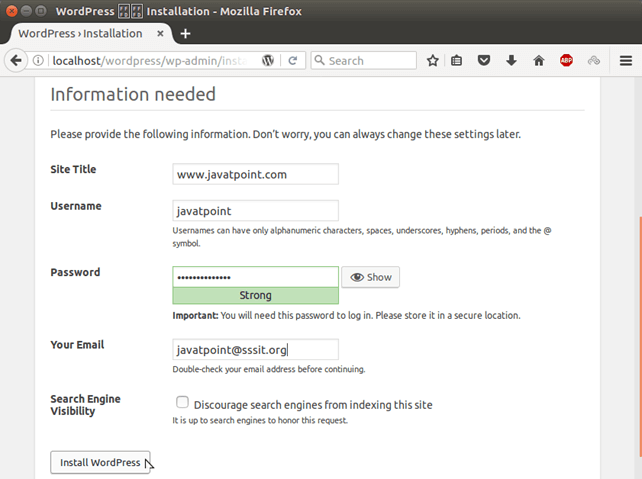642x479 pixels.
Task: Close the Firefox window with red button
Action: tap(12, 11)
